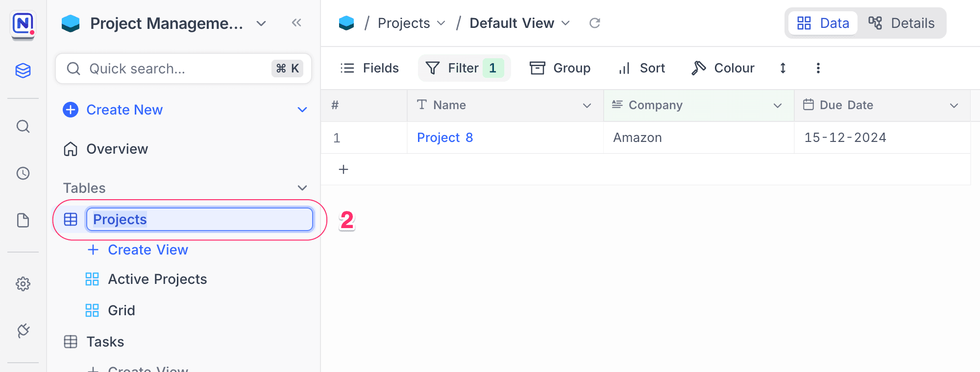Open settings gear icon in left rail
980x372 pixels.
pyautogui.click(x=23, y=284)
